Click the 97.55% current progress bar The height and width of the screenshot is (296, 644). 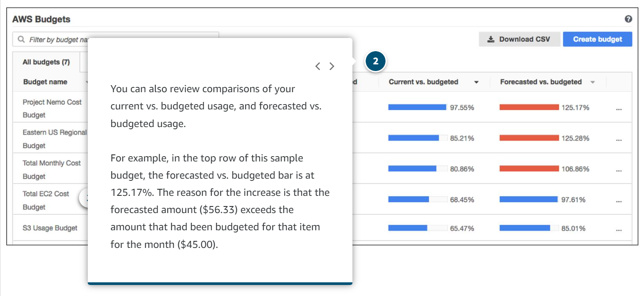(418, 107)
